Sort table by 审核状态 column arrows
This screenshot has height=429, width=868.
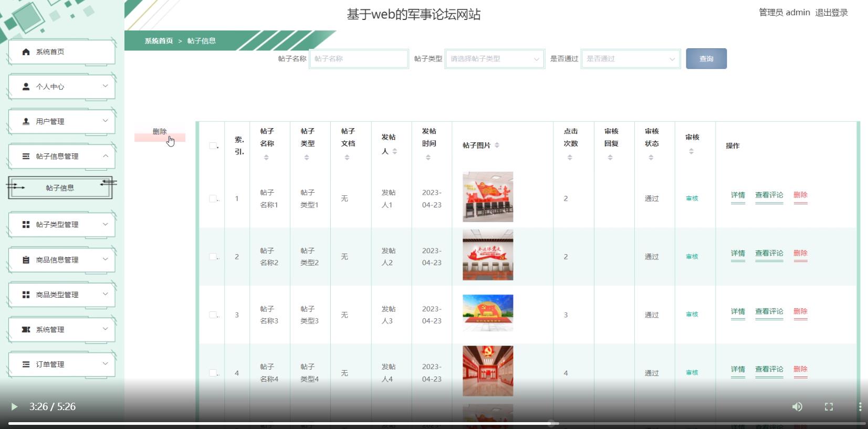651,158
